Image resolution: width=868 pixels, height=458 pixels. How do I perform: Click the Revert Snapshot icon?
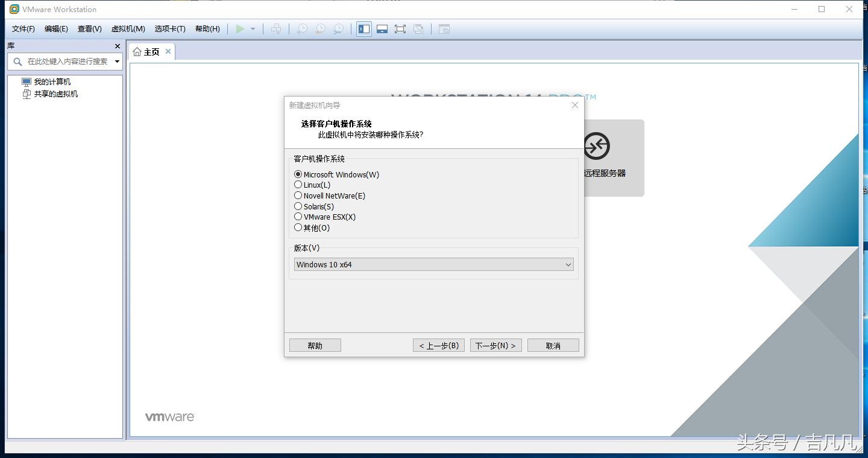coord(320,28)
